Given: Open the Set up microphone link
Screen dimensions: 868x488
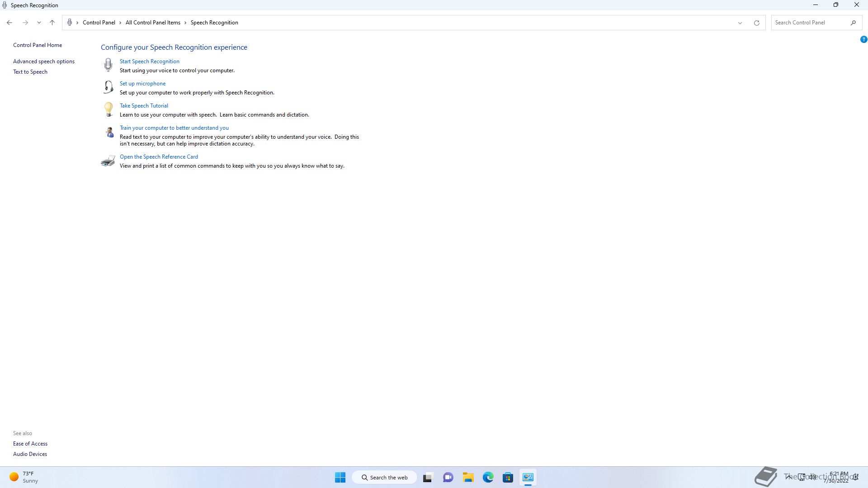Looking at the screenshot, I should coord(142,84).
